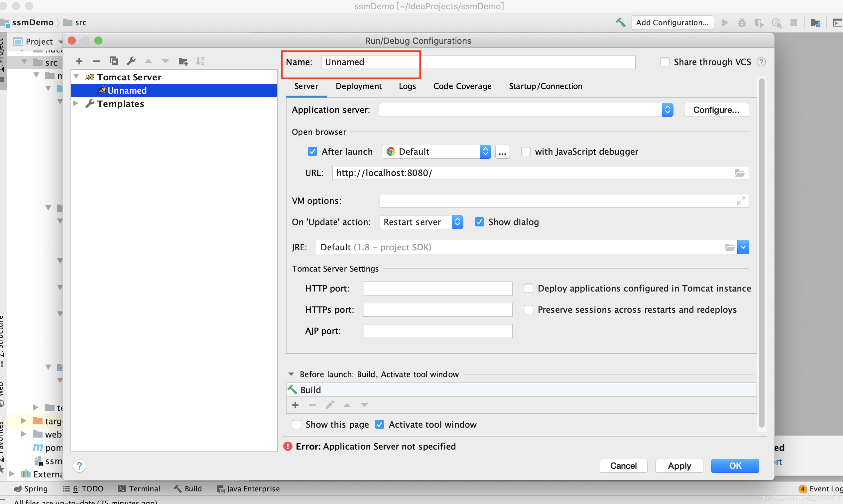Click into the HTTP port field

pyautogui.click(x=437, y=289)
